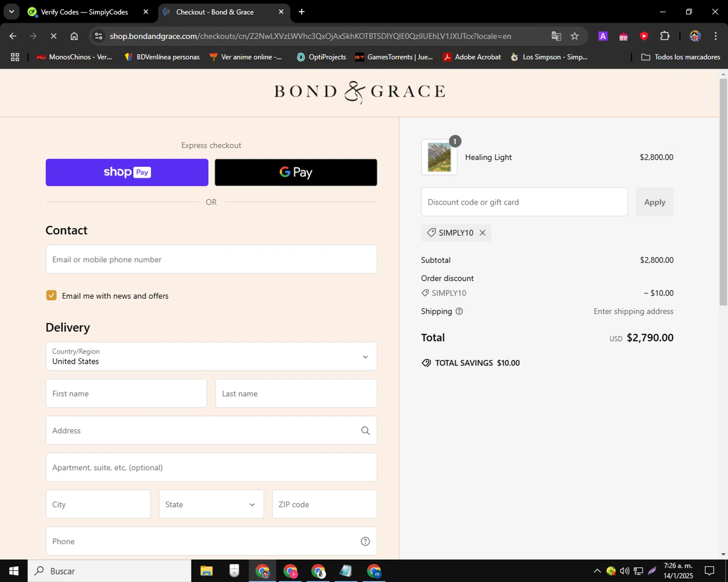
Task: Close the Verify Codes tab
Action: [146, 12]
